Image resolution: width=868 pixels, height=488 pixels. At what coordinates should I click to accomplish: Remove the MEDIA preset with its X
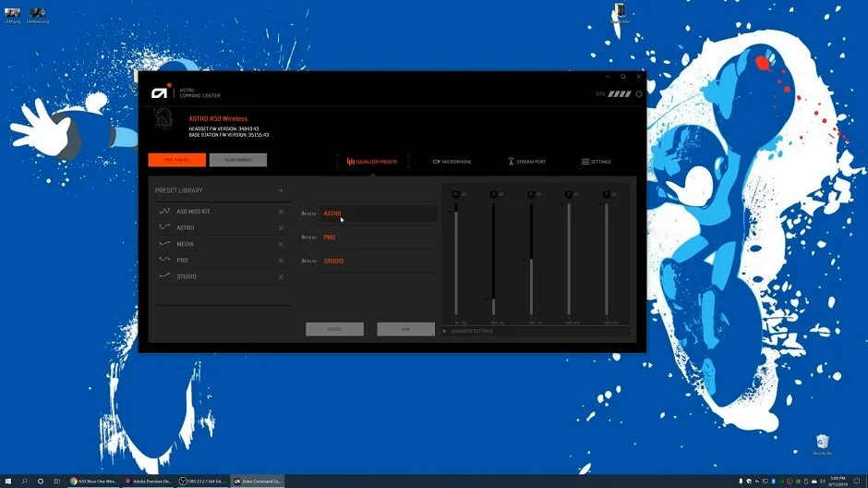pos(281,244)
